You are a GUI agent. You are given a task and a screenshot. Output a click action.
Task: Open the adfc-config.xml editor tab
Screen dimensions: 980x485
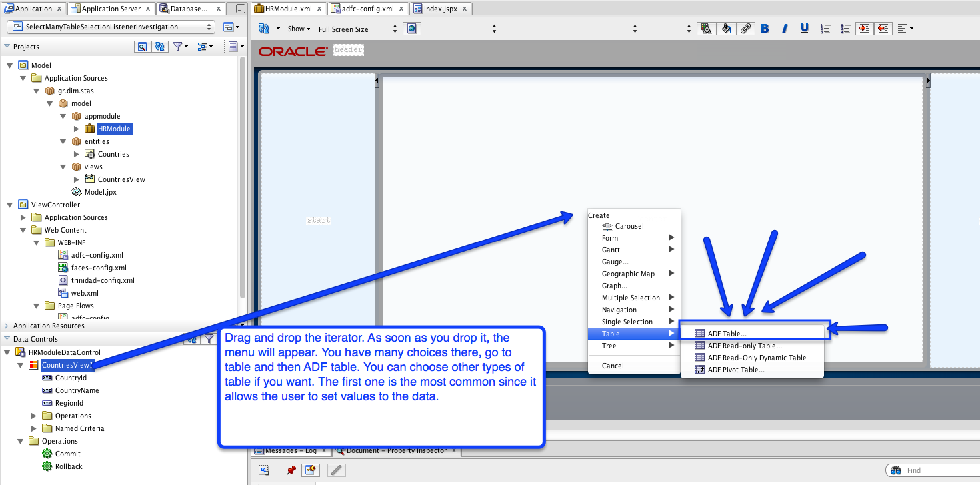coord(369,9)
